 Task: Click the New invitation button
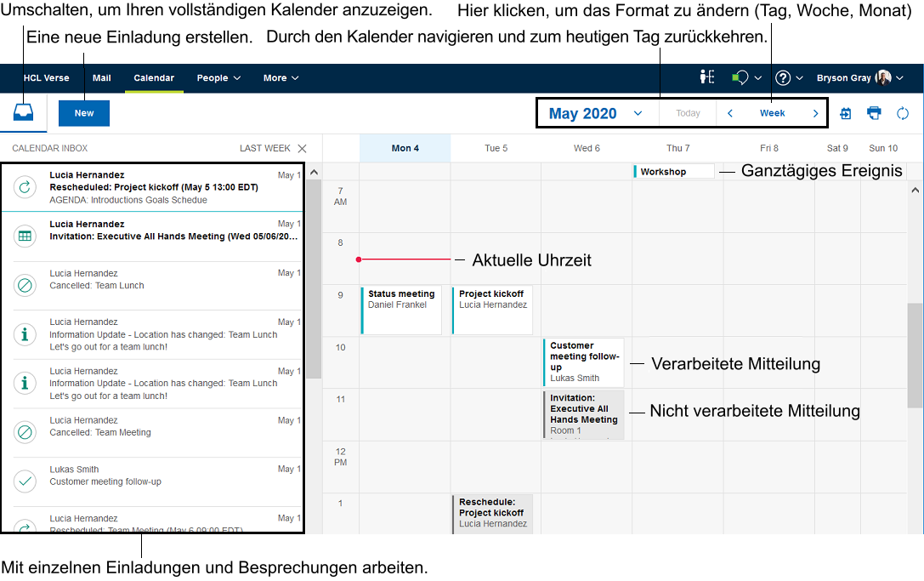tap(83, 112)
